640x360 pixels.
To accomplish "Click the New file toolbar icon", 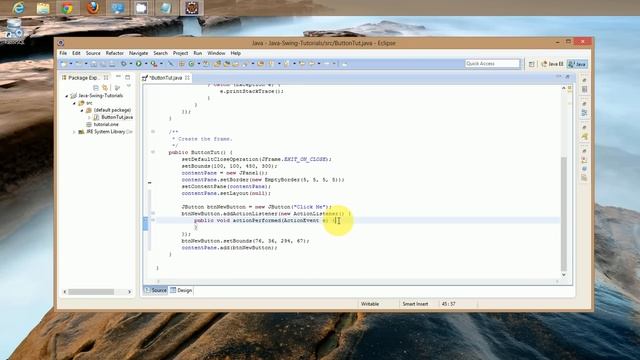I will click(x=64, y=64).
